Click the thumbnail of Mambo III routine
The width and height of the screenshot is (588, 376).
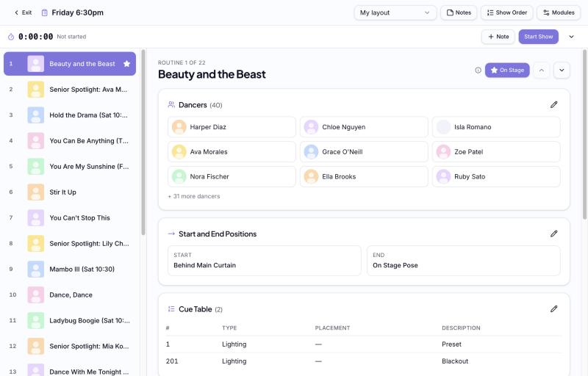tap(35, 269)
